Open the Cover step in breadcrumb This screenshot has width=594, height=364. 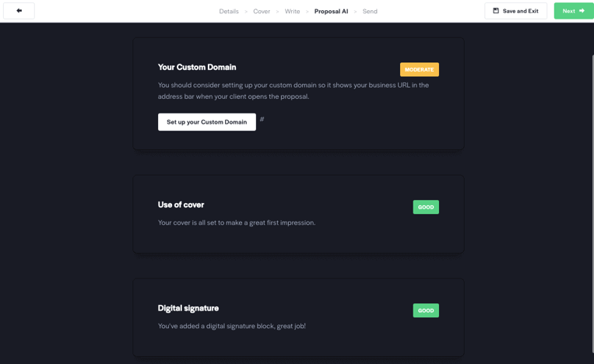pyautogui.click(x=262, y=12)
